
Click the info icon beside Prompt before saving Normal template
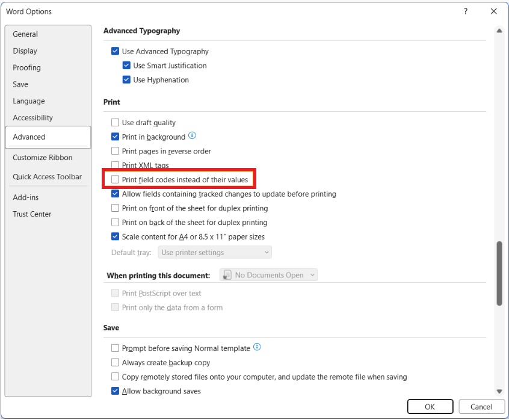(257, 347)
